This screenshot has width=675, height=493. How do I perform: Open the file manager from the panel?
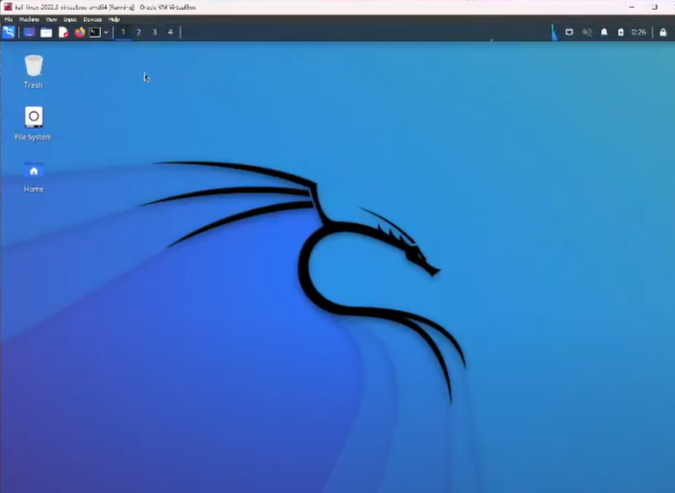pos(46,33)
